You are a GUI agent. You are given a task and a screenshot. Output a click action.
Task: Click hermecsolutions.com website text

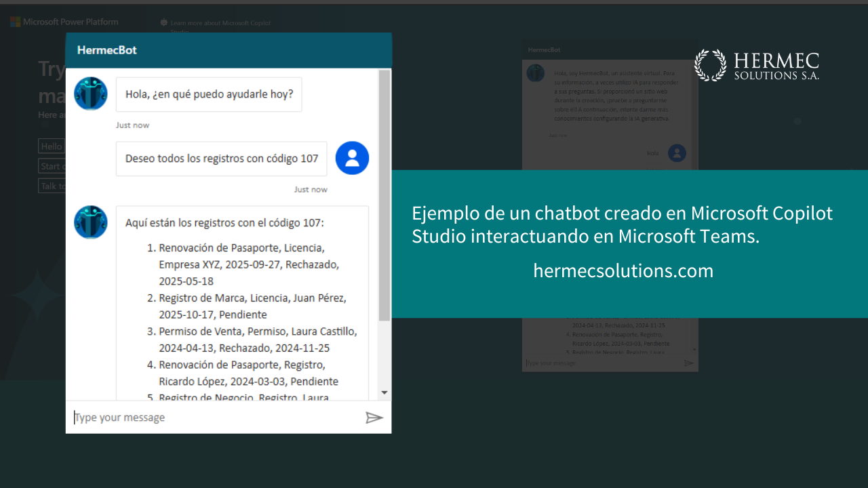pyautogui.click(x=623, y=271)
